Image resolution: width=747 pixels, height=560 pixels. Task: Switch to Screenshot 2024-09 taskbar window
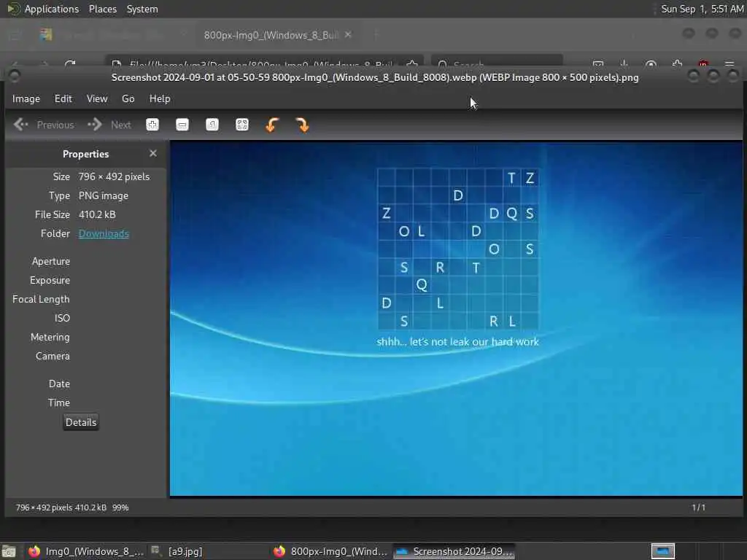[x=455, y=551]
